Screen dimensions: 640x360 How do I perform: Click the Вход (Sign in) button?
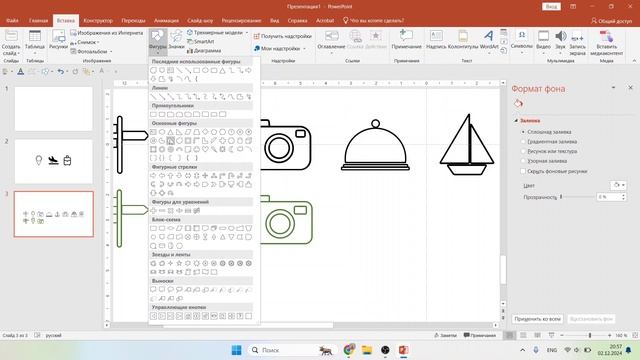551,7
